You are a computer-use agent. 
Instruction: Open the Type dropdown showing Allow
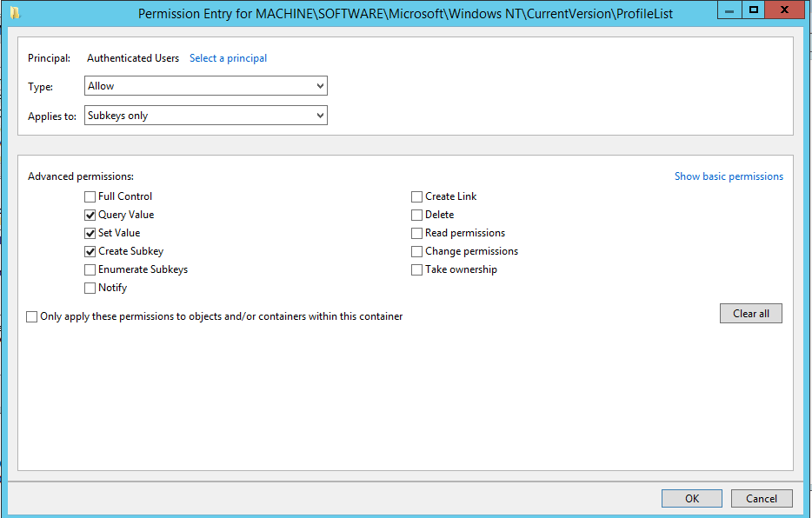coord(205,86)
